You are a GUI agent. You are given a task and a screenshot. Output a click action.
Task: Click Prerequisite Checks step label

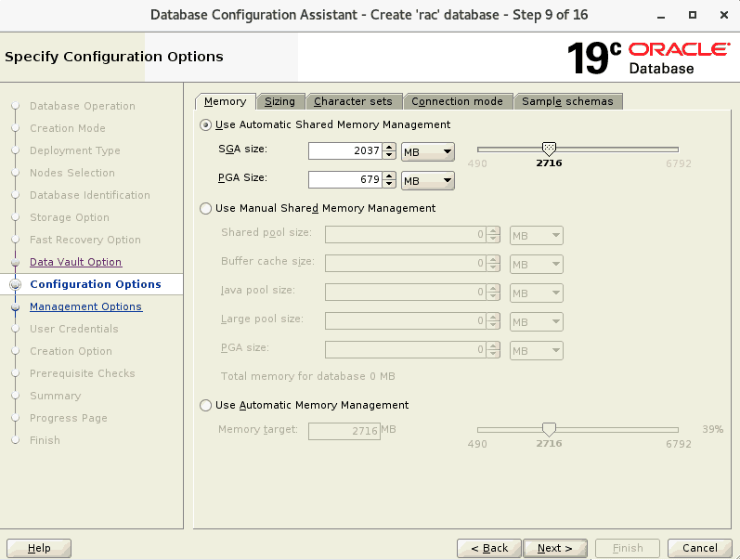click(x=82, y=373)
